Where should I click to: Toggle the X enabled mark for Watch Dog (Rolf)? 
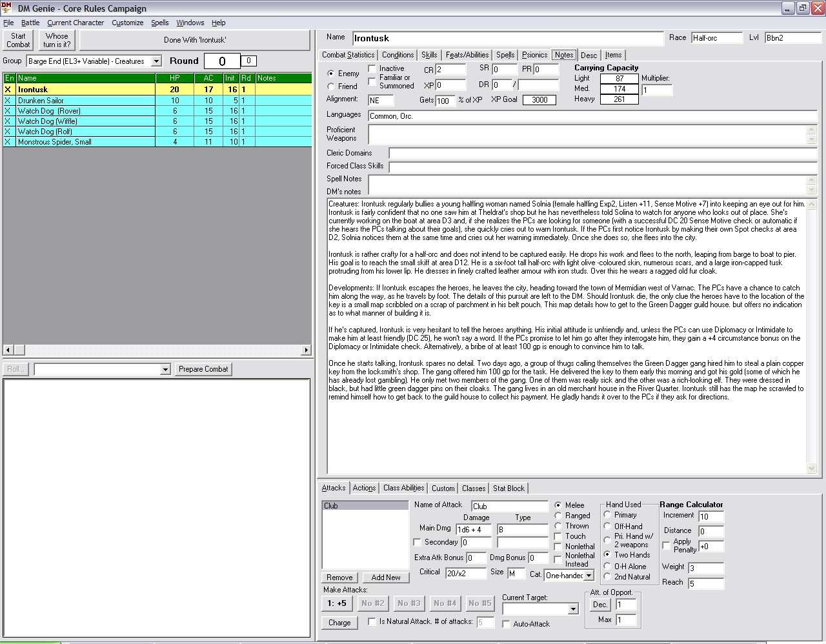(x=8, y=132)
